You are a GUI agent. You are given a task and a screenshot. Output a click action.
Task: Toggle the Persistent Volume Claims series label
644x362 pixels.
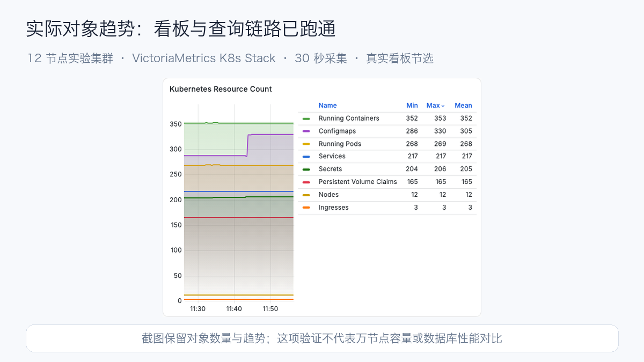[358, 182]
